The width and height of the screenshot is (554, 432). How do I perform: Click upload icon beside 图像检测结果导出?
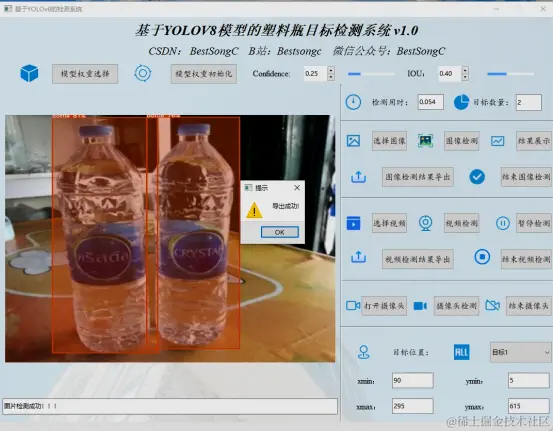point(358,177)
